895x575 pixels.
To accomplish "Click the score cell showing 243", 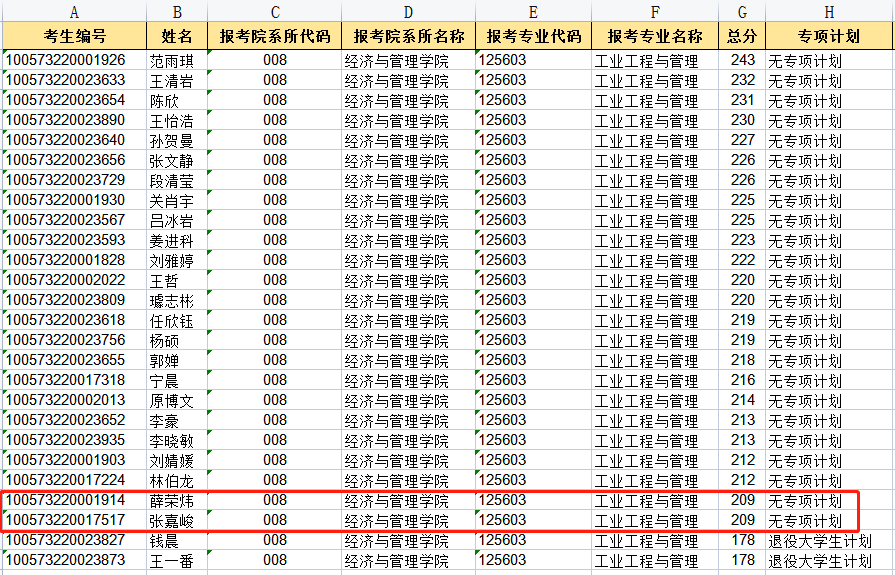I will pyautogui.click(x=742, y=61).
